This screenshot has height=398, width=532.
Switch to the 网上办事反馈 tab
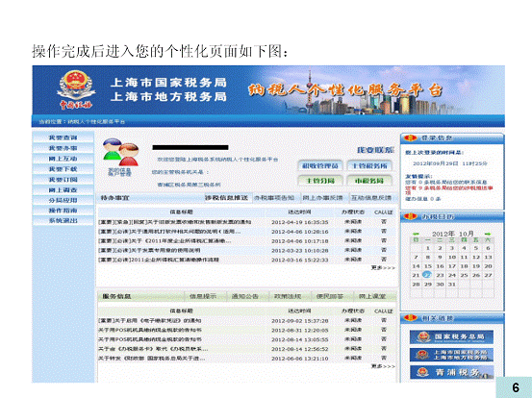point(322,198)
